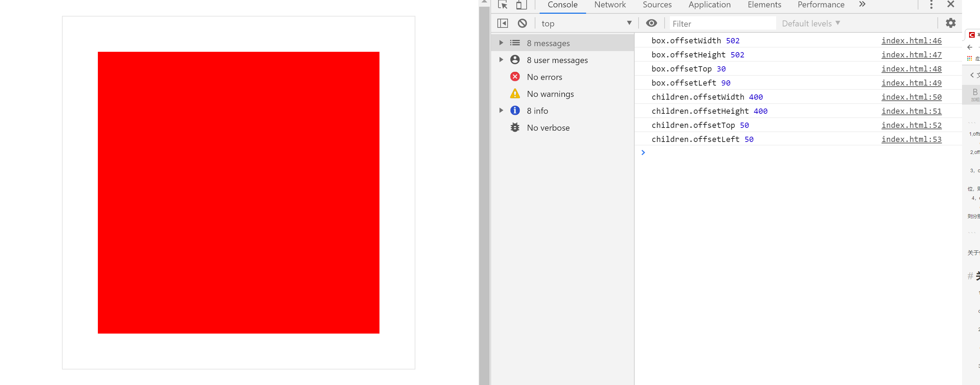Viewport: 980px width, 385px height.
Task: Toggle live expression eye icon
Action: (x=651, y=23)
